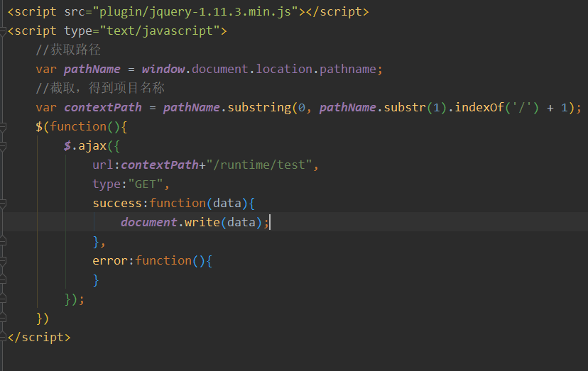Click the comment //截取，得到项目名称
This screenshot has height=371, width=588.
100,88
